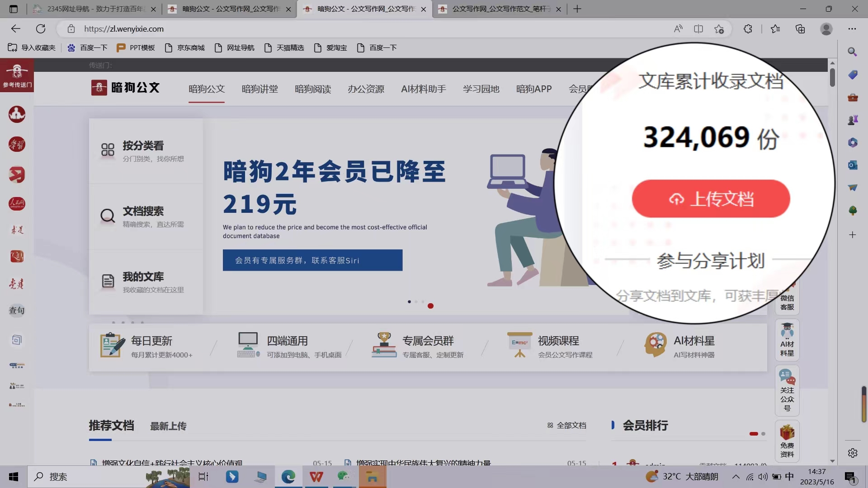Viewport: 868px width, 488px height.
Task: Select the 暗狗公文 nav tab
Action: click(x=207, y=89)
